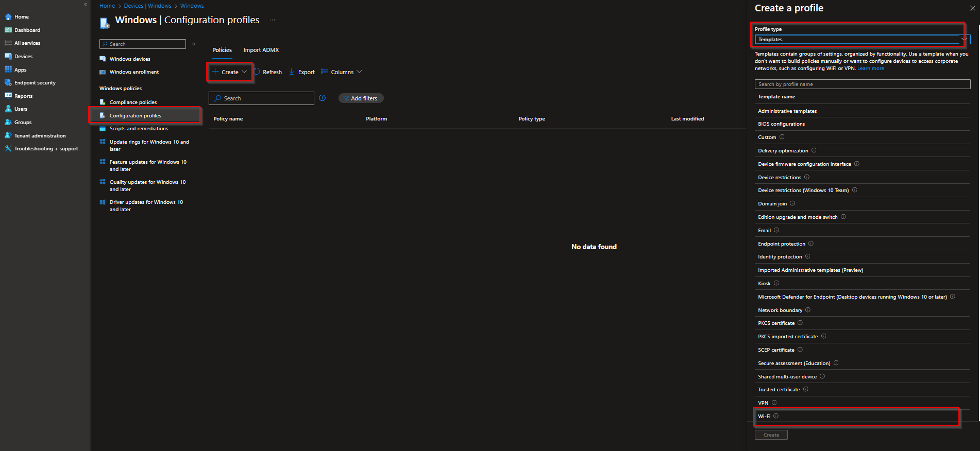
Task: Click the Export download icon
Action: 292,72
